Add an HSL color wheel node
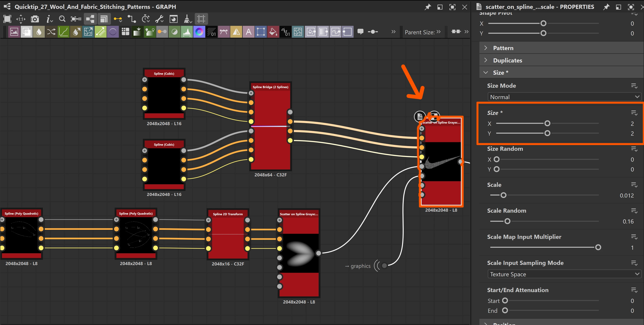This screenshot has height=325, width=644. [x=199, y=32]
